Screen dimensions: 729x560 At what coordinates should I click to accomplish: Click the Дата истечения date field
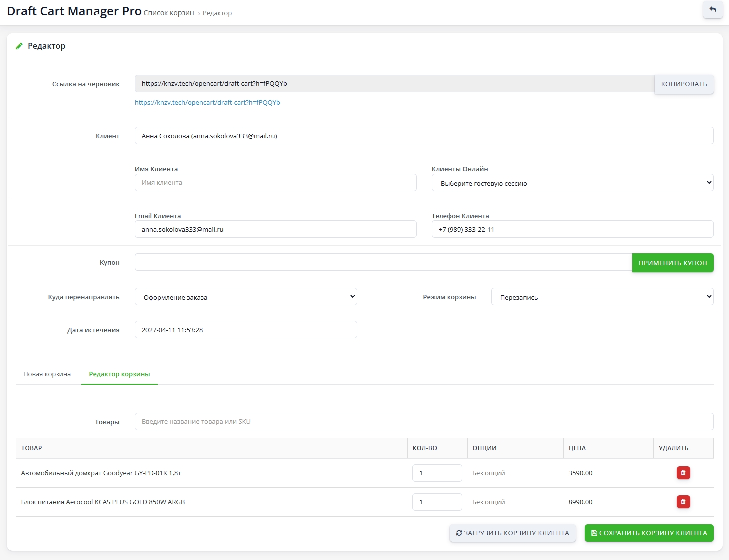(x=246, y=330)
